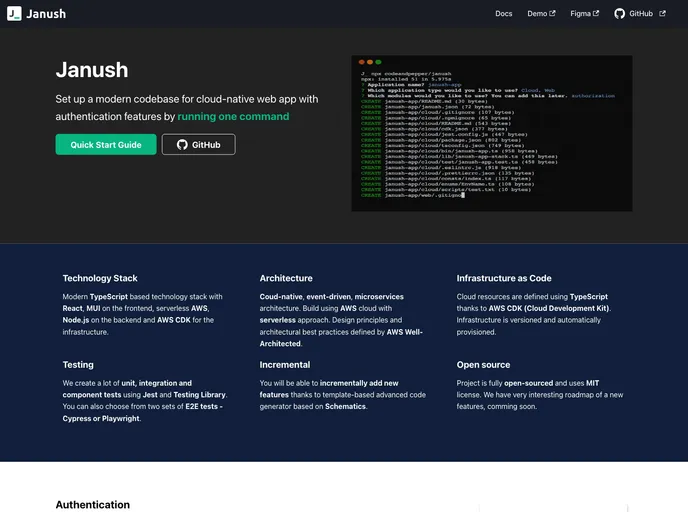The width and height of the screenshot is (688, 512).
Task: Click the Infrastructure as Code heading
Action: coord(504,278)
